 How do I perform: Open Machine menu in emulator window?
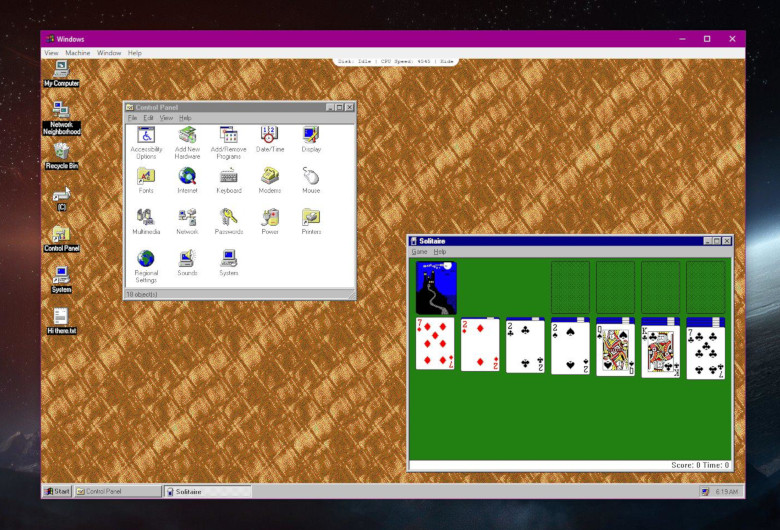point(78,53)
